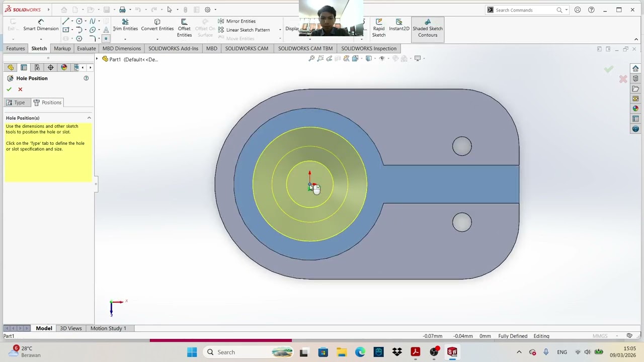Image resolution: width=644 pixels, height=362 pixels.
Task: Activate Convert Entities tool
Action: [x=157, y=25]
